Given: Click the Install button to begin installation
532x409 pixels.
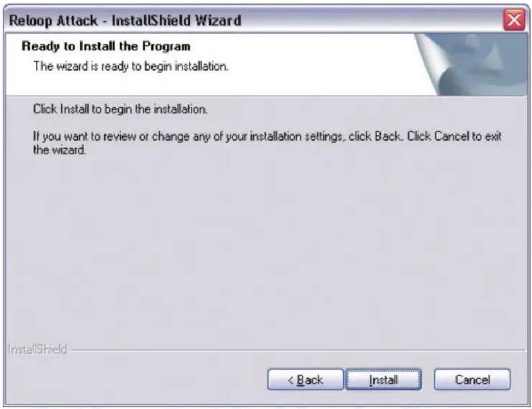Looking at the screenshot, I should [383, 379].
